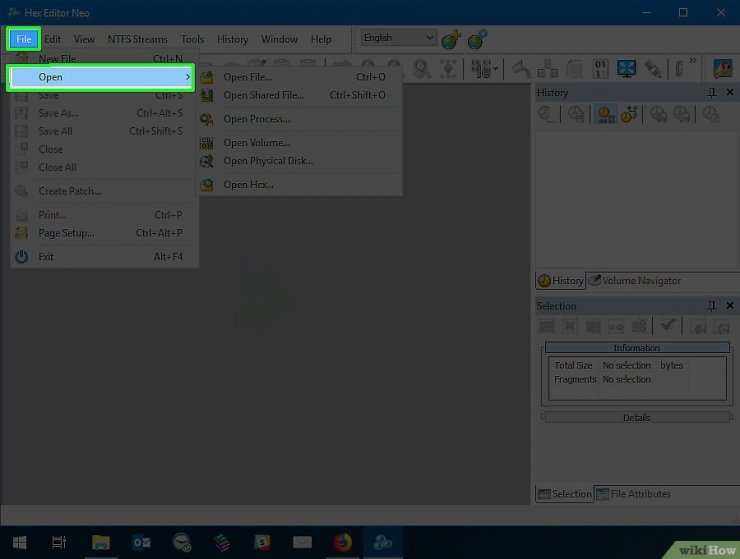Click the Hex Editor Neo taskbar icon
740x559 pixels.
click(383, 542)
